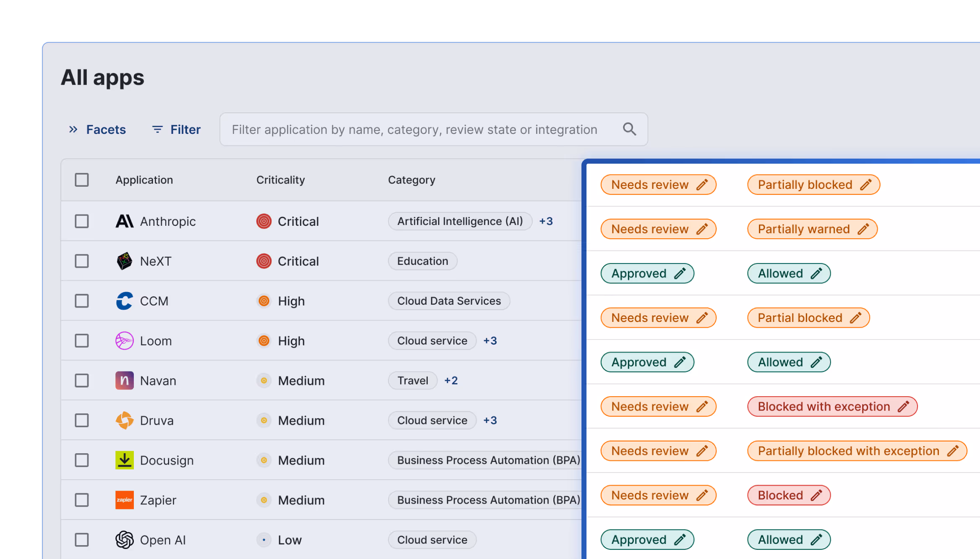The height and width of the screenshot is (559, 980).
Task: Focus the filter application search field
Action: [434, 129]
